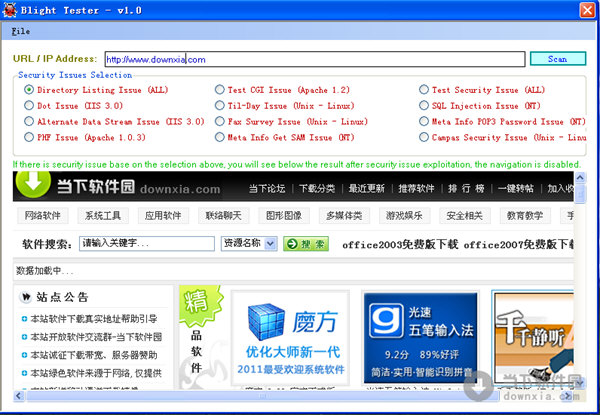This screenshot has height=415, width=600.
Task: Open the 资源名称 dropdown
Action: pyautogui.click(x=248, y=243)
